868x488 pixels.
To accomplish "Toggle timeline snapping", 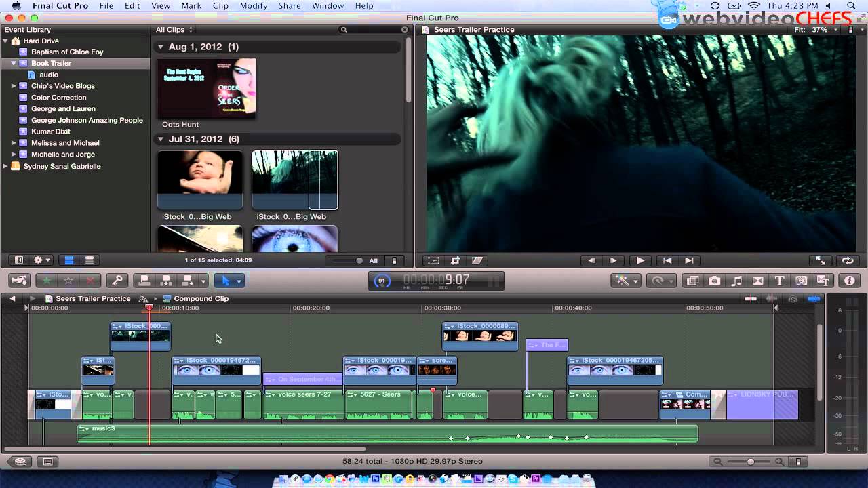I will coord(814,298).
